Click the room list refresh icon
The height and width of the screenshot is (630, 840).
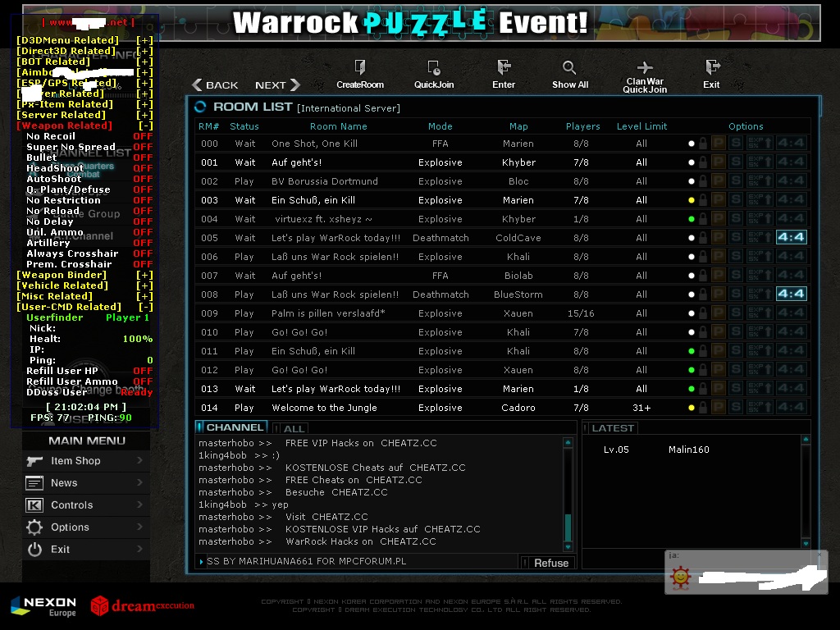(x=200, y=107)
